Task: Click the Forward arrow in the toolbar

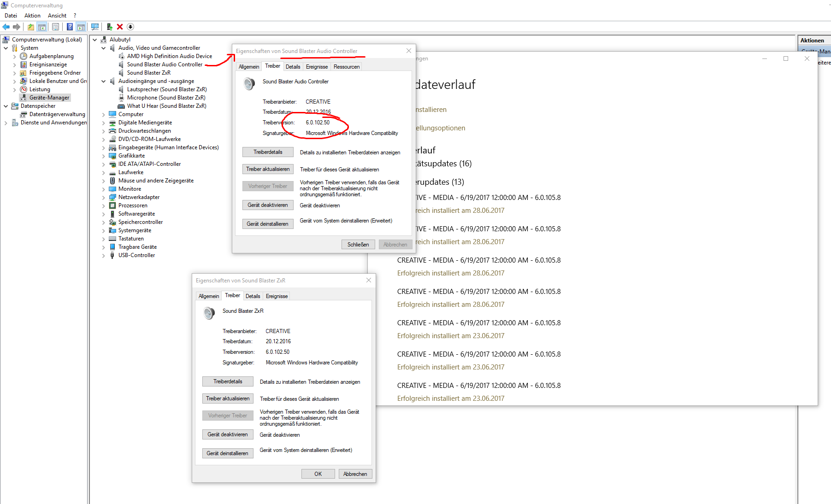Action: [x=17, y=27]
